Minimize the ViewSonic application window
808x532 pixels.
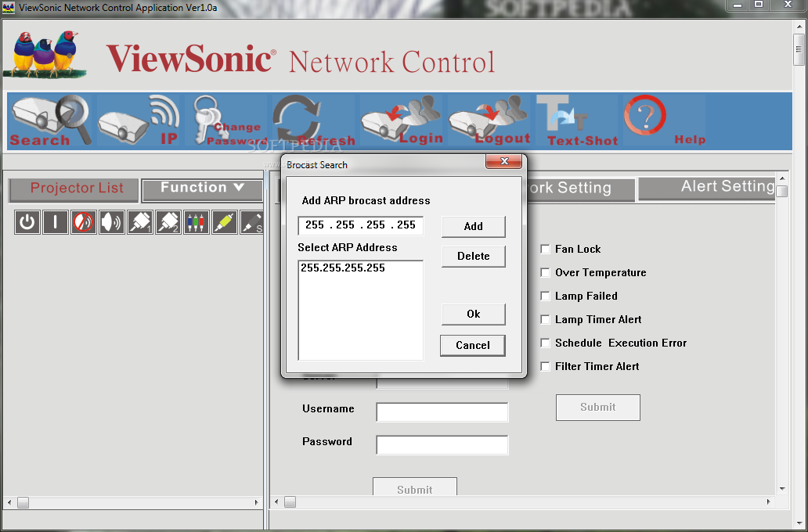click(x=738, y=5)
